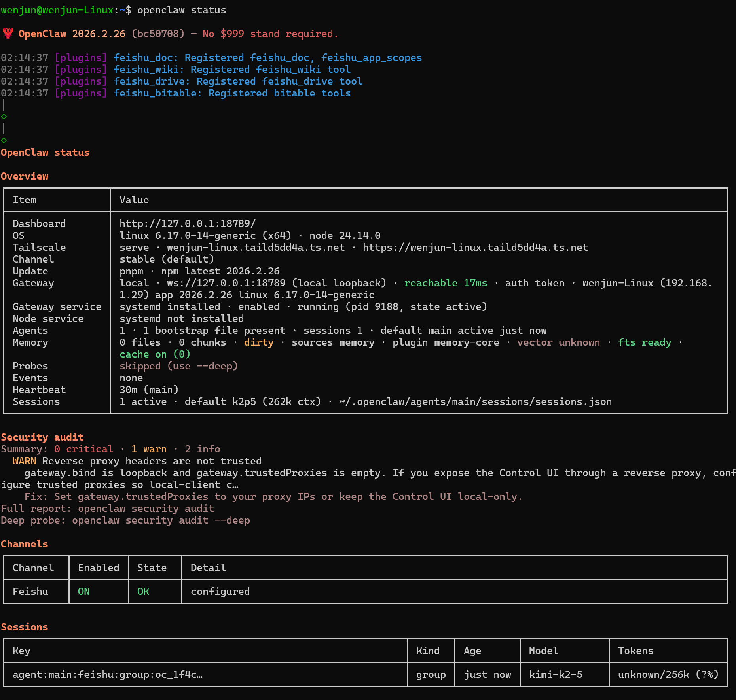Click the 'skipped (use --deep)' probes text
This screenshot has width=736, height=700.
178,366
